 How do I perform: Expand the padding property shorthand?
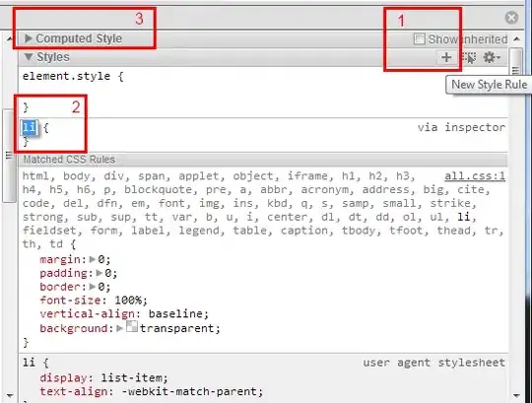point(99,273)
